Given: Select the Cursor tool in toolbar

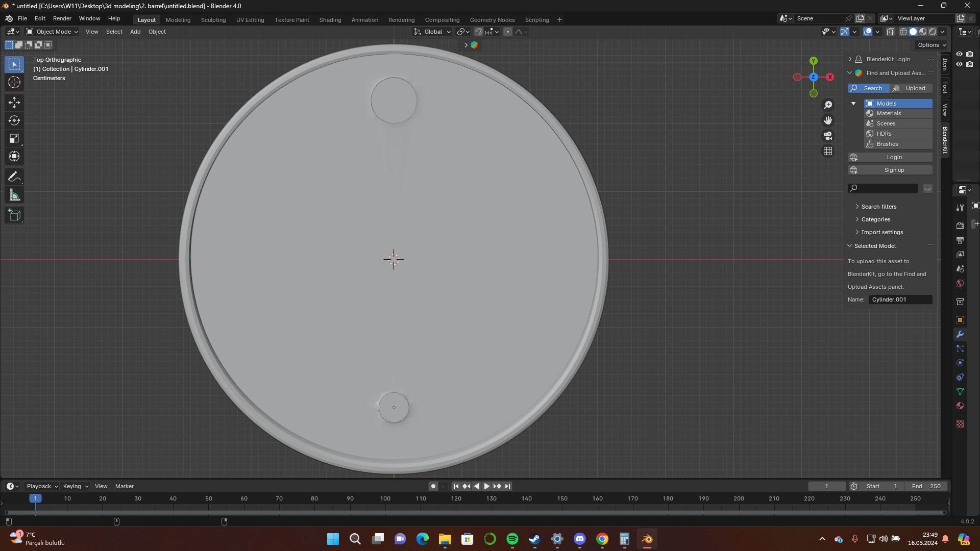Looking at the screenshot, I should pos(14,83).
